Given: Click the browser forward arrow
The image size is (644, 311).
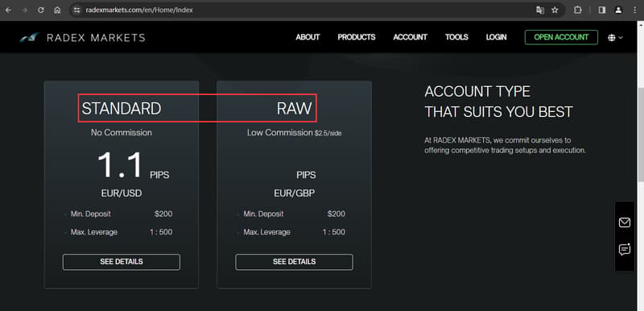Looking at the screenshot, I should [x=24, y=10].
